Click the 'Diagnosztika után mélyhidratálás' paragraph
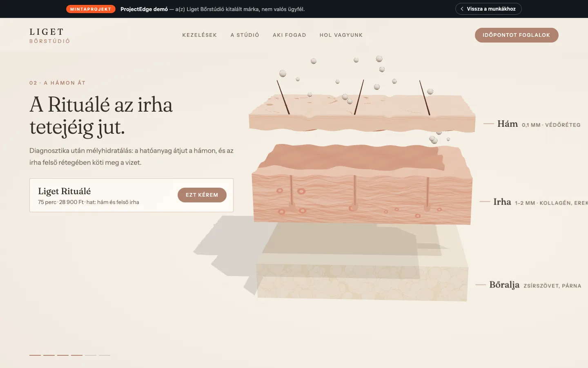 [131, 157]
